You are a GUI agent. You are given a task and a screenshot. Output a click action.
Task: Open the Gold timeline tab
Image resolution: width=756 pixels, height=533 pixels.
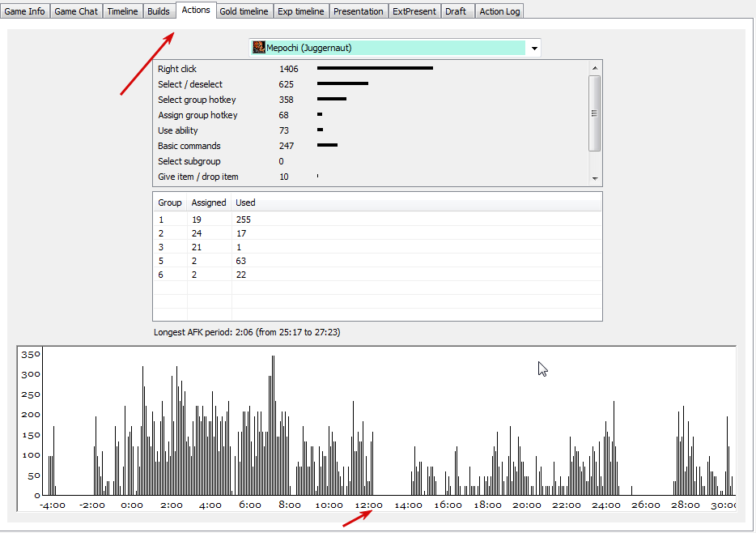point(244,11)
